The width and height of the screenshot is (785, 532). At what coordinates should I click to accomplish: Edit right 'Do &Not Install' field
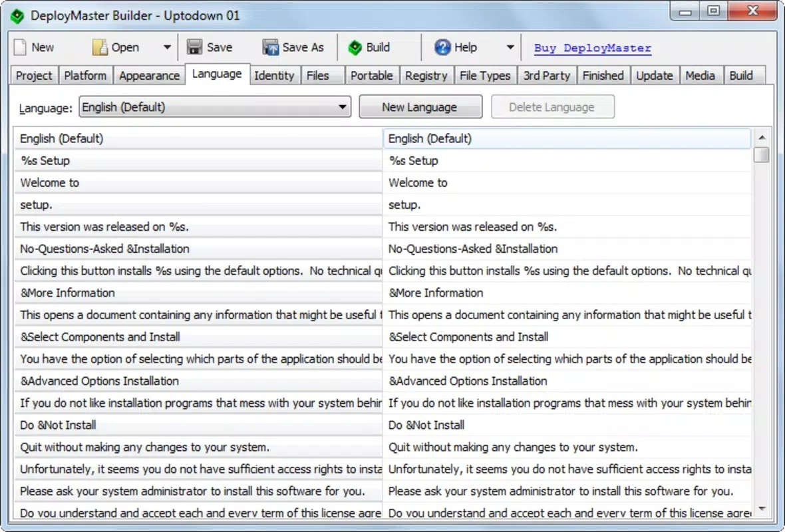567,425
